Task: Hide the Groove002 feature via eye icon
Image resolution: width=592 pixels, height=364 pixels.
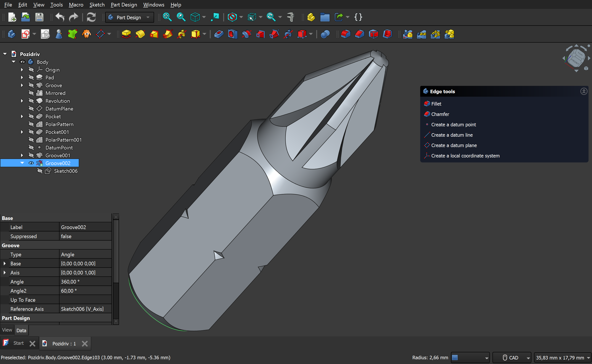Action: [x=31, y=163]
